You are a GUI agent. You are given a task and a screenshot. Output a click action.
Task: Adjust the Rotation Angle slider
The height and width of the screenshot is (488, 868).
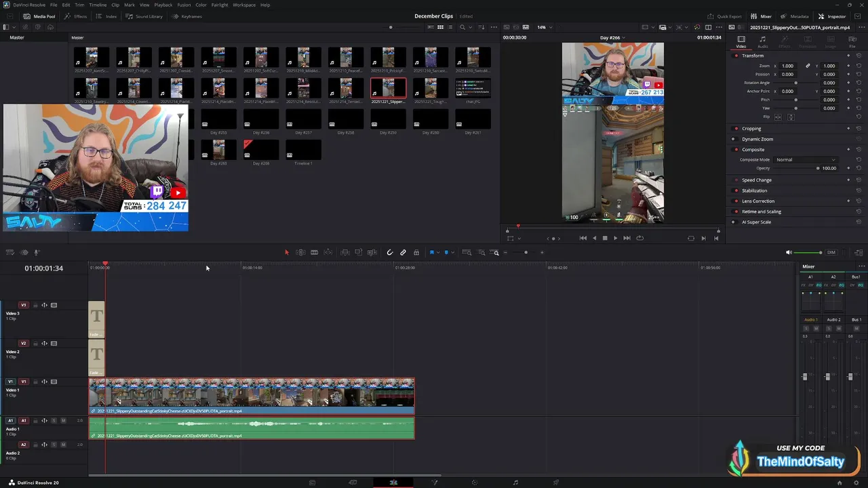click(x=795, y=83)
